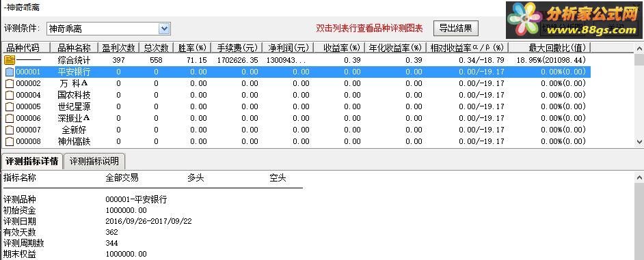Click the list scrollbar down arrow
Image resolution: width=644 pixels, height=260 pixels.
[x=639, y=141]
